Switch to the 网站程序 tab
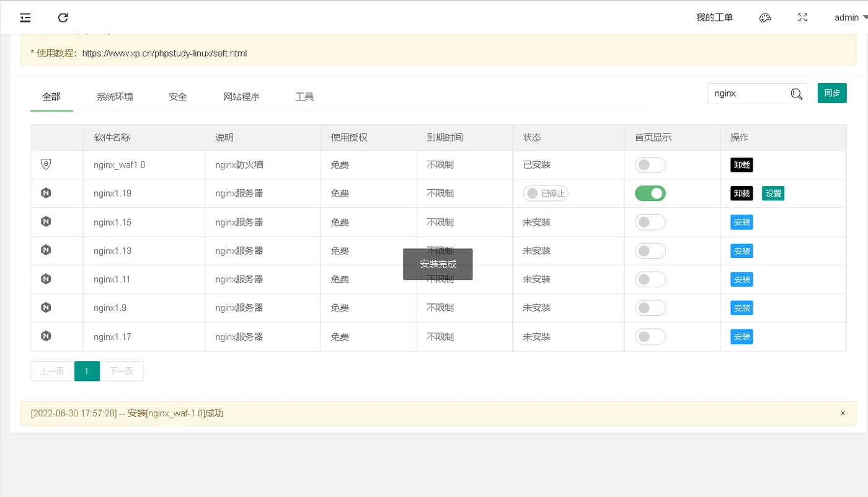This screenshot has width=868, height=497. (241, 97)
